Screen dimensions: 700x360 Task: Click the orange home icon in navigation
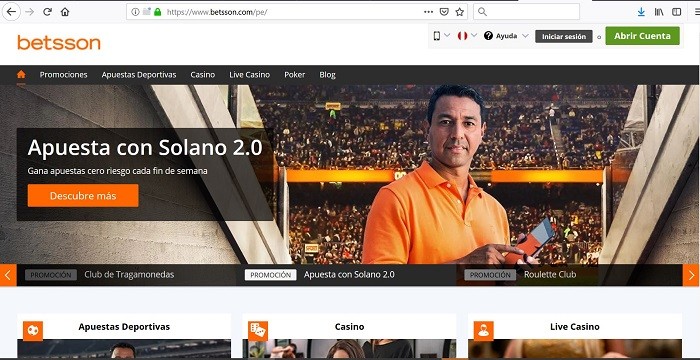[21, 74]
